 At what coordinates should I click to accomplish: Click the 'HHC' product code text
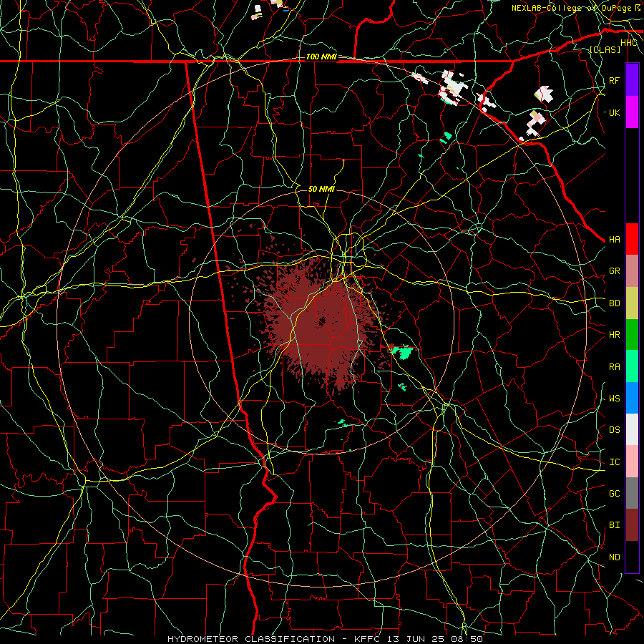629,43
